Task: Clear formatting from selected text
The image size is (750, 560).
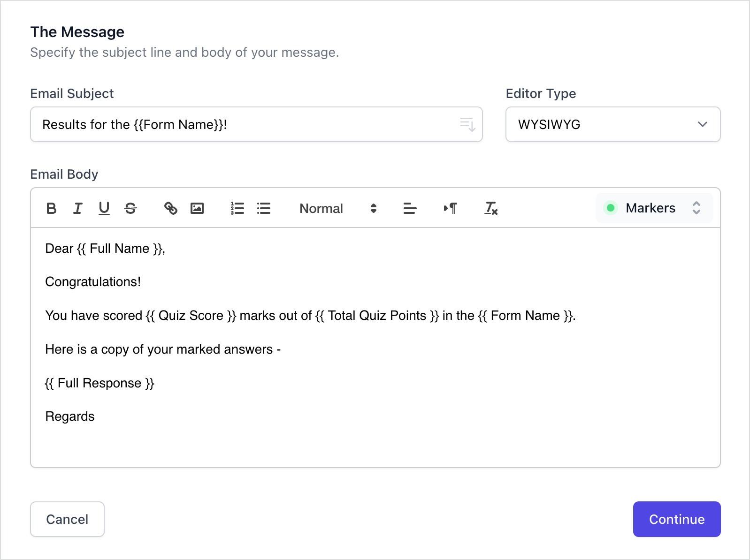Action: pyautogui.click(x=491, y=208)
